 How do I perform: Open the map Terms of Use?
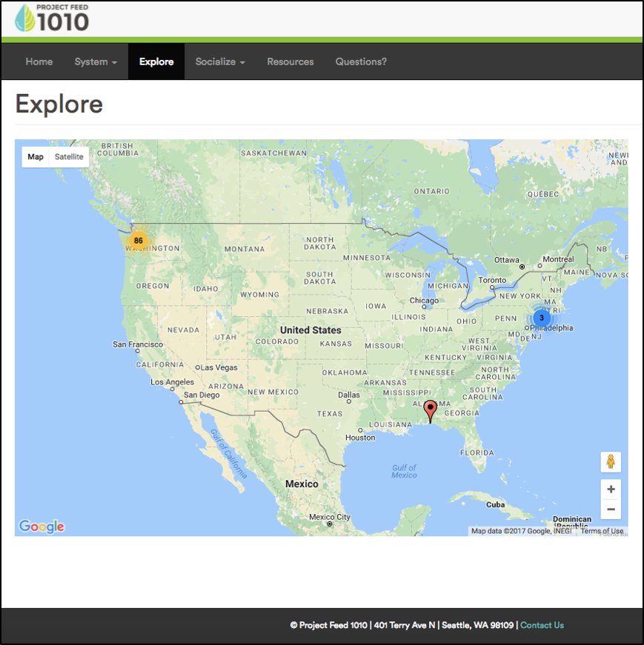point(602,531)
